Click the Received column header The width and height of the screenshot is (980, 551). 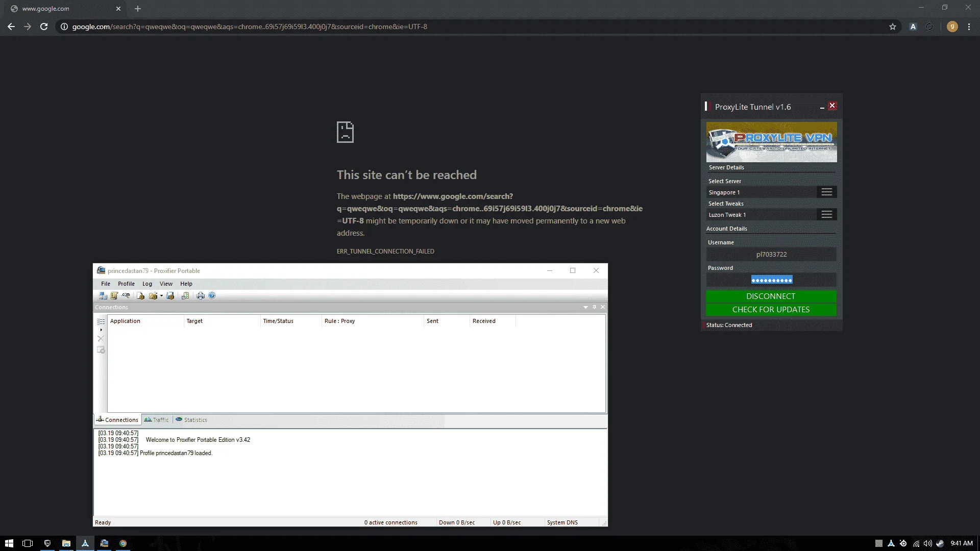(493, 321)
